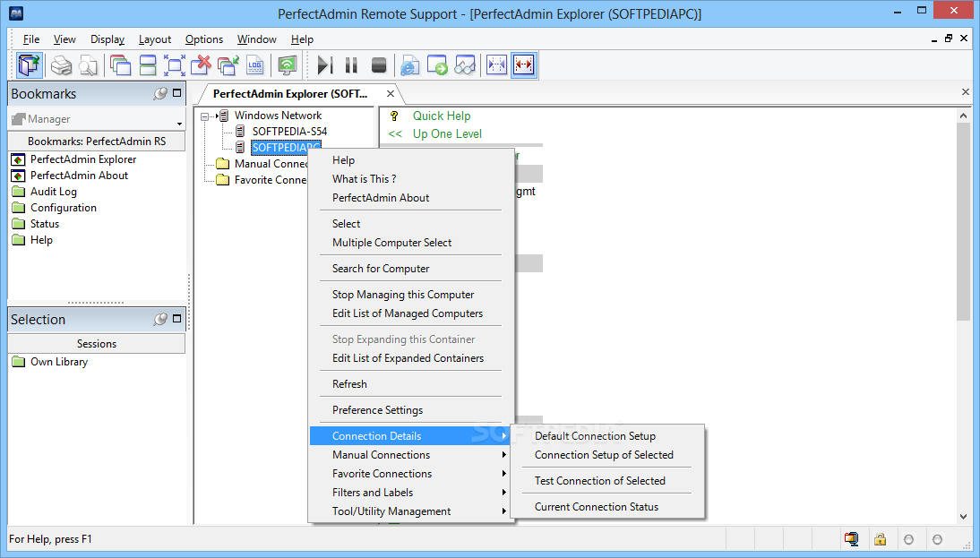Open the Display menu
The image size is (980, 558).
tap(107, 39)
